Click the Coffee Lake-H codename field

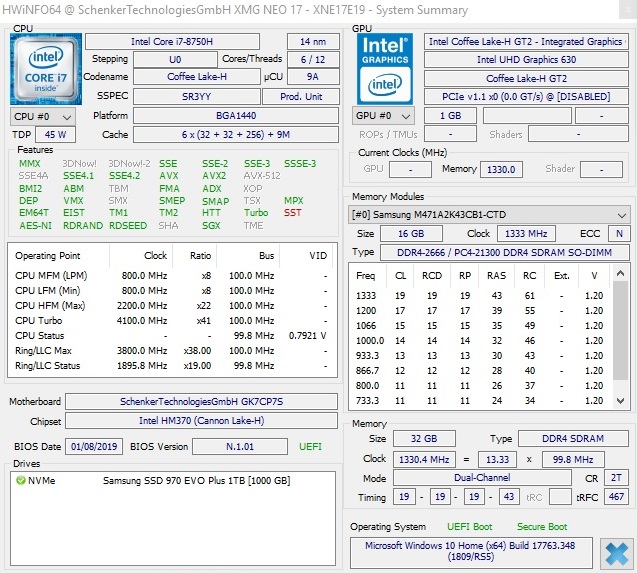coord(197,76)
